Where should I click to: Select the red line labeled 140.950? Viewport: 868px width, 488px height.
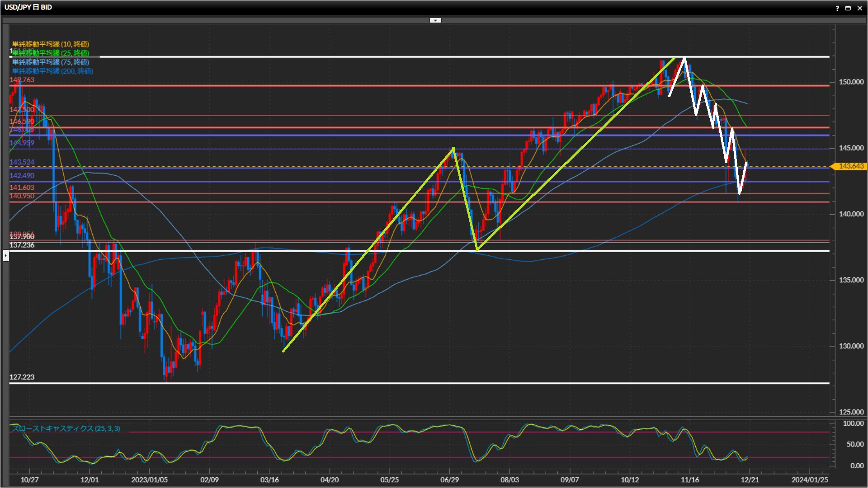[x=316, y=202]
